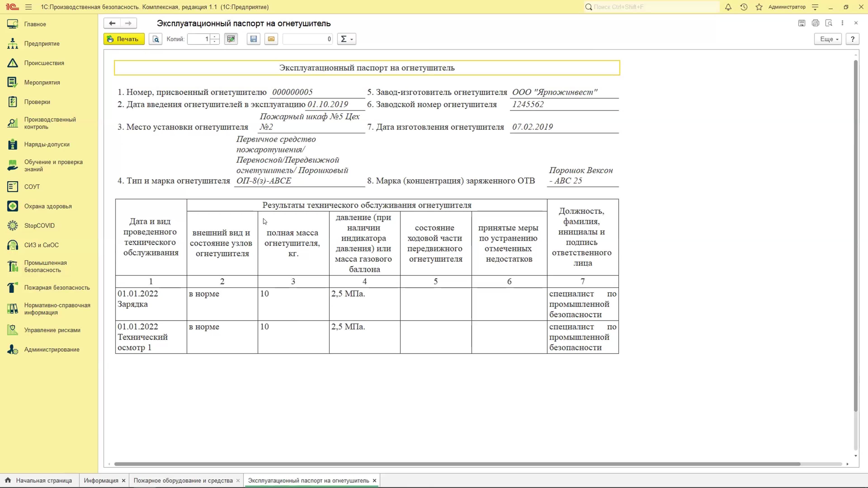This screenshot has height=488, width=868.
Task: Open Нормативно-справочная информация section
Action: point(57,309)
